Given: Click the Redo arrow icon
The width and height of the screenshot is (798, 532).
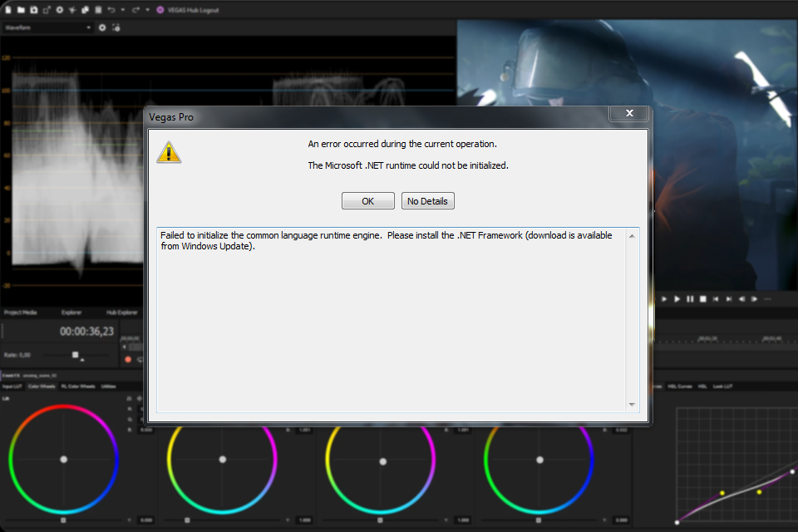Looking at the screenshot, I should pos(135,10).
